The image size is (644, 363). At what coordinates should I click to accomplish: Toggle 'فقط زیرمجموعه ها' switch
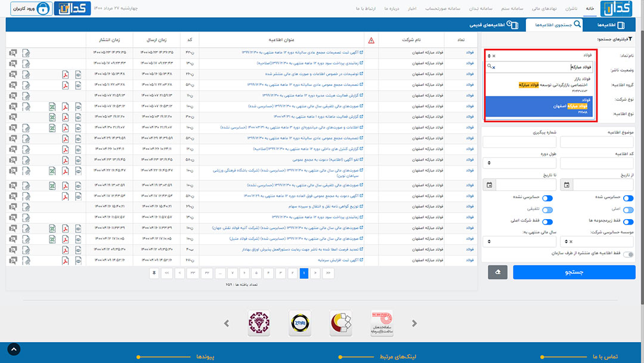tap(628, 222)
